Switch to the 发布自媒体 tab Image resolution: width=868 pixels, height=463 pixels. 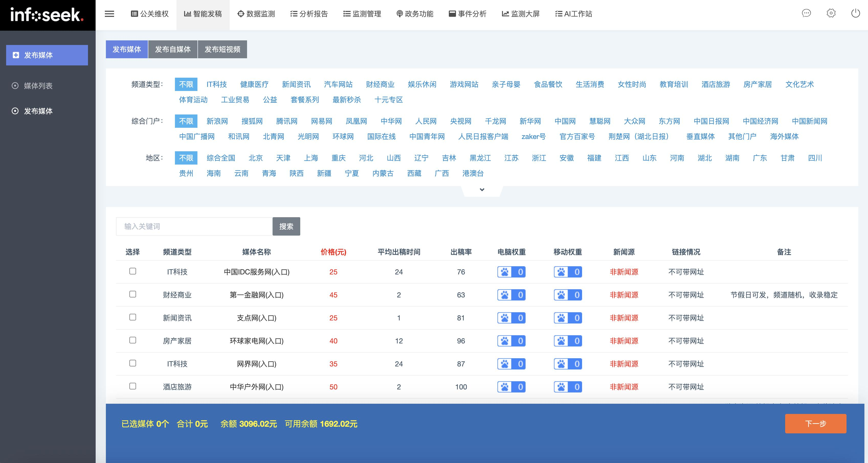[173, 49]
